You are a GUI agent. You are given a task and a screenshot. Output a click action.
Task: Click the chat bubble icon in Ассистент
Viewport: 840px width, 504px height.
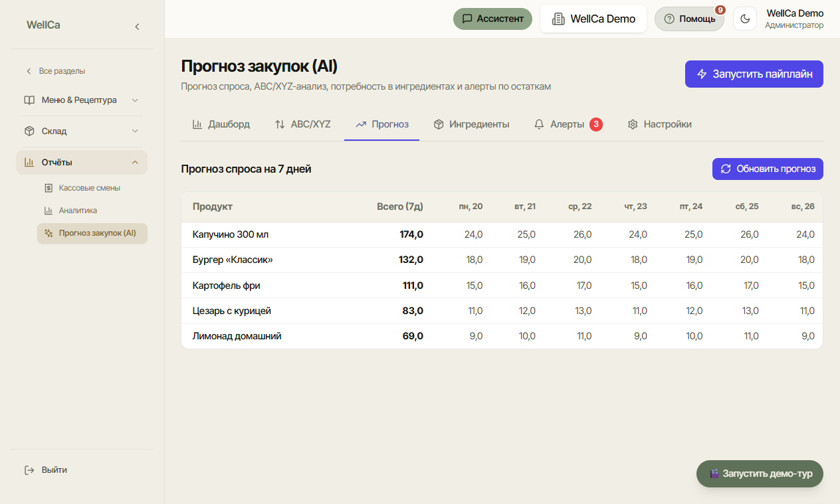(467, 19)
